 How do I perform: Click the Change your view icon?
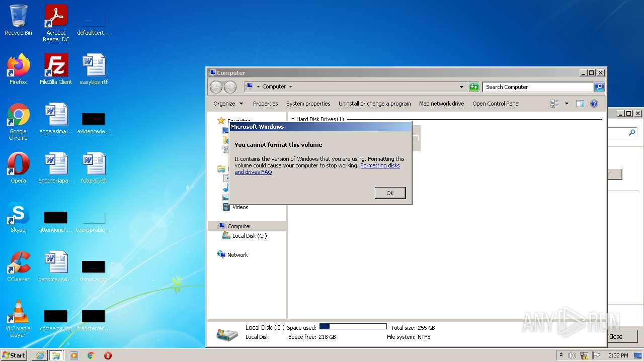pyautogui.click(x=554, y=104)
